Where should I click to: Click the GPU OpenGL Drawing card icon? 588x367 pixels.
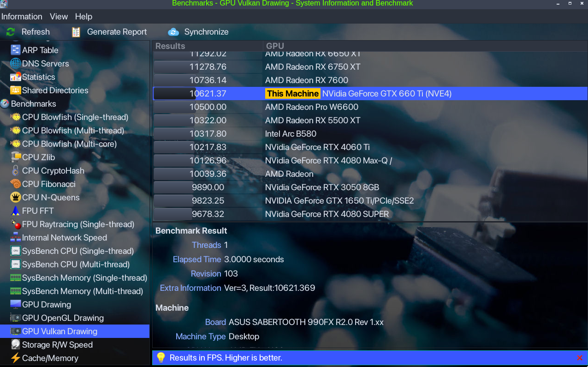pos(16,318)
